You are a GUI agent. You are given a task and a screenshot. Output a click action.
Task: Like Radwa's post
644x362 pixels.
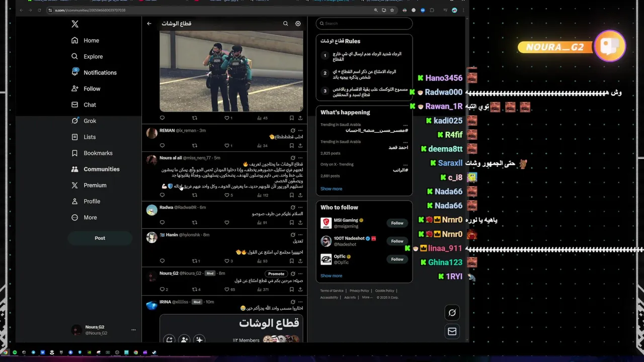click(x=227, y=222)
